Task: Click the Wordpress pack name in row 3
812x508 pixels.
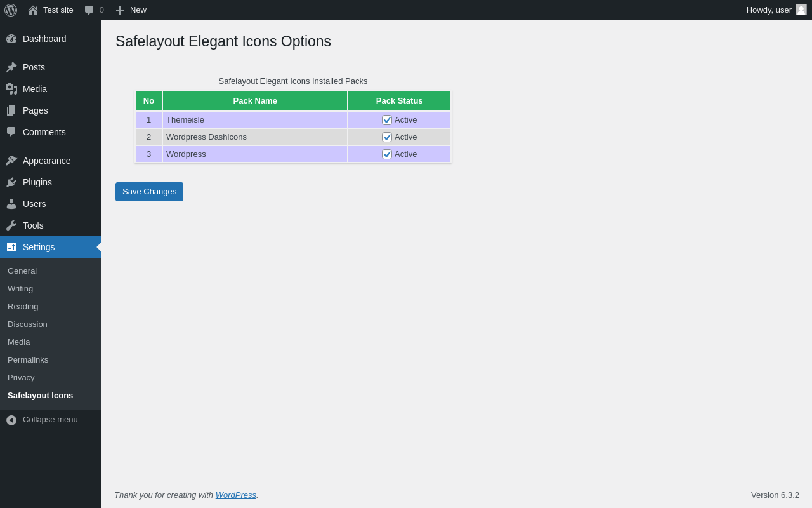Action: pyautogui.click(x=255, y=154)
